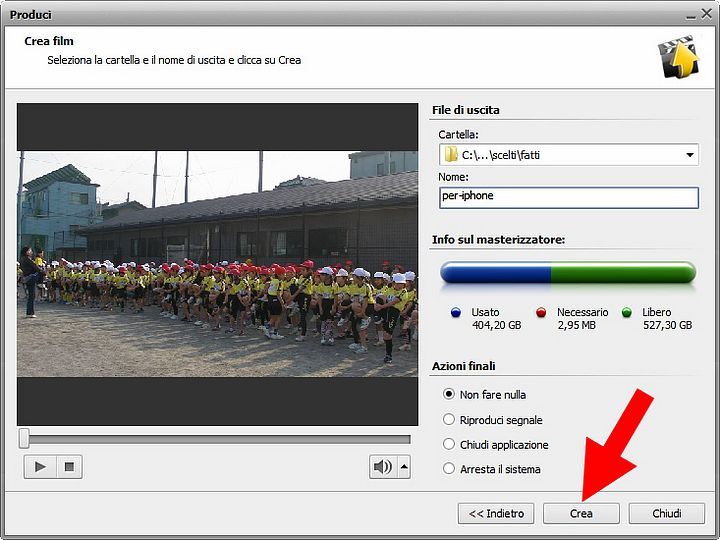
Task: Click the preview seek slider handle
Action: tap(24, 439)
